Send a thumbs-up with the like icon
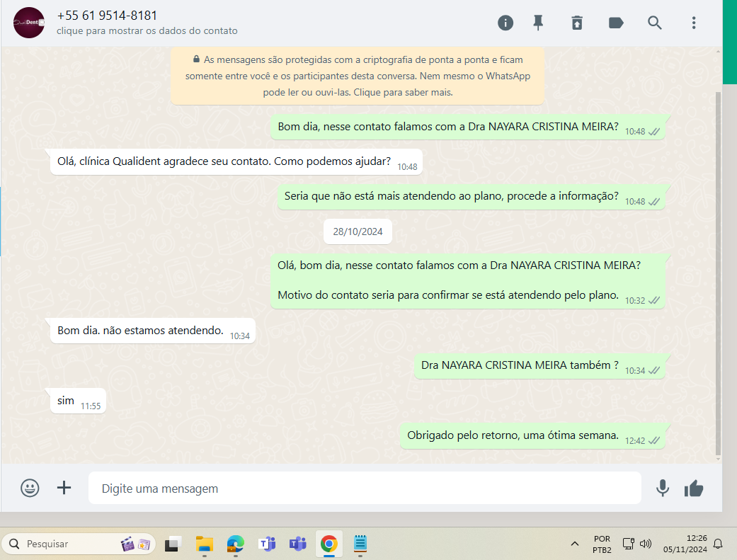Screen dimensions: 737x560 (x=694, y=488)
